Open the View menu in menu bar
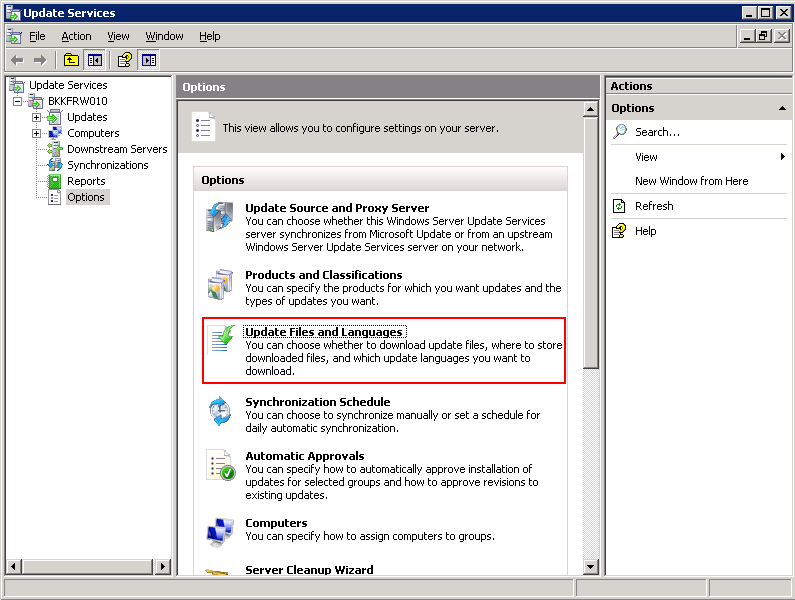The width and height of the screenshot is (795, 600). coord(118,37)
